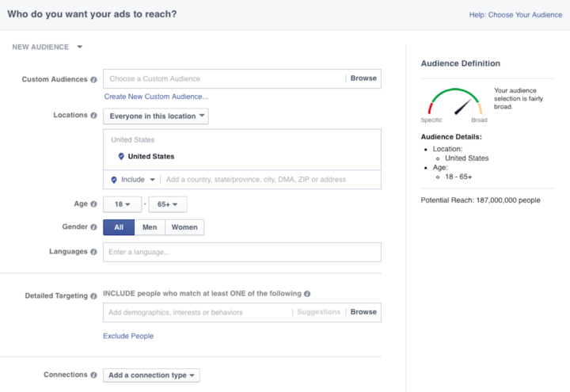Screen dimensions: 570x392
Task: Click the info icon next to Custom Audiences
Action: point(94,79)
